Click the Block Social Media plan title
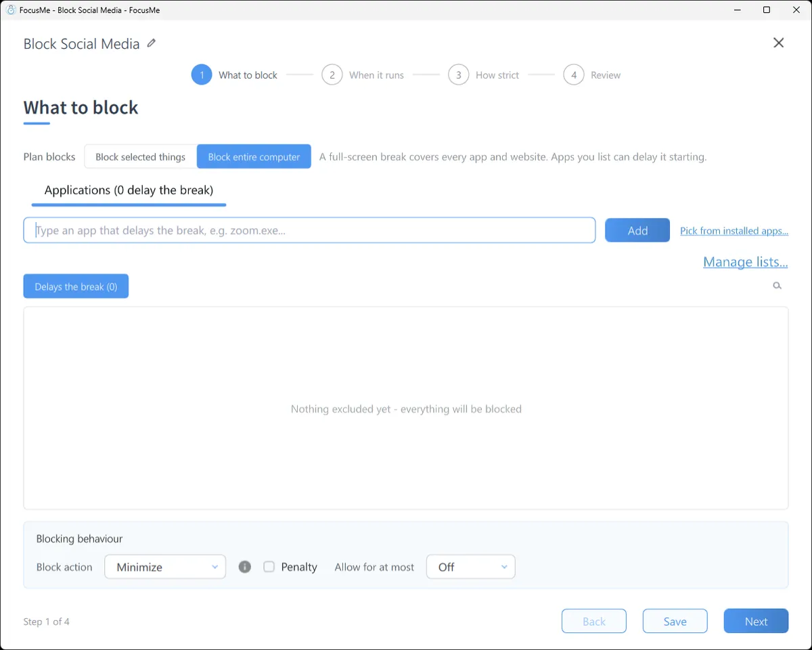 [81, 44]
